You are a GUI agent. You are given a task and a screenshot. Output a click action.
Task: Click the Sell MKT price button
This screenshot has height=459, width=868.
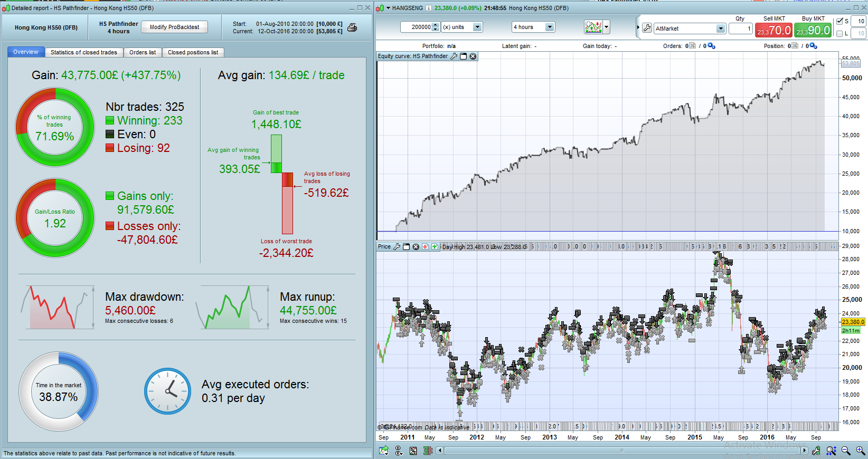click(774, 30)
